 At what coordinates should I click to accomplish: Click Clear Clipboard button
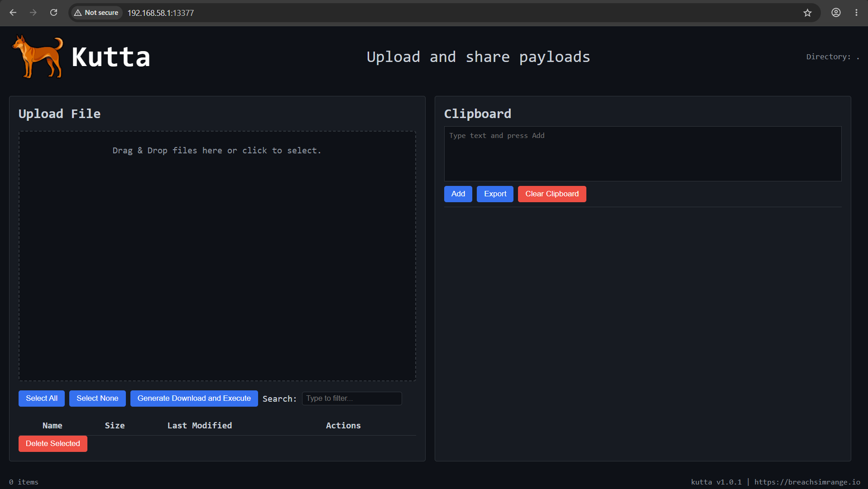tap(552, 194)
